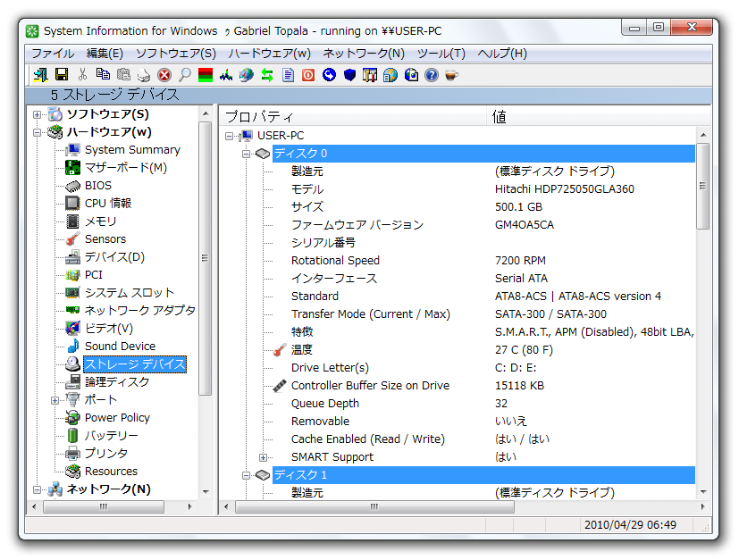
Task: Select バッテリー in the tree
Action: (111, 436)
